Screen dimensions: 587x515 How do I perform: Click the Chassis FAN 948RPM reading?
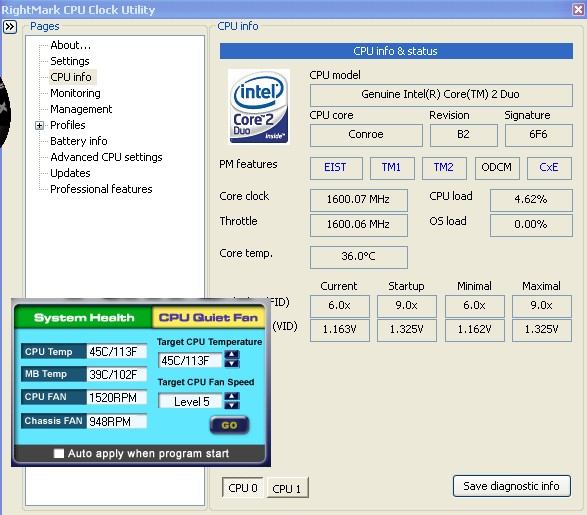pyautogui.click(x=117, y=421)
